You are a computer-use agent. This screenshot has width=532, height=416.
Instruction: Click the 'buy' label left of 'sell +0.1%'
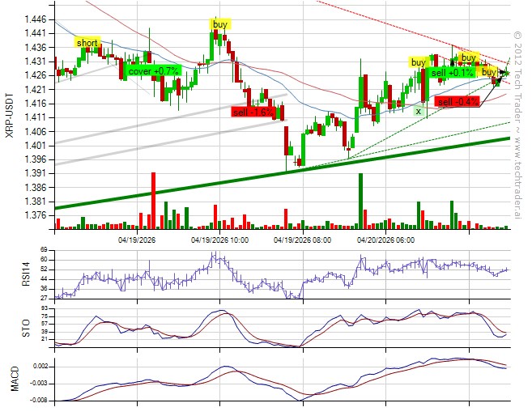click(x=418, y=62)
